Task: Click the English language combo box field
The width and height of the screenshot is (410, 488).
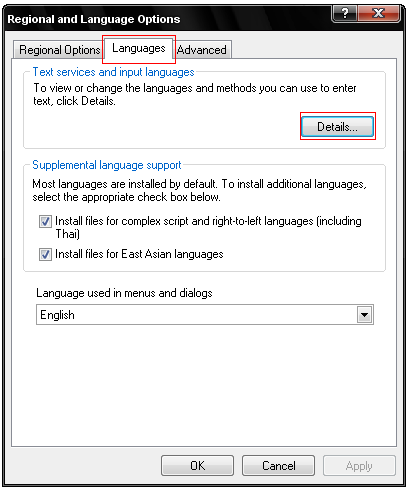Action: (205, 315)
